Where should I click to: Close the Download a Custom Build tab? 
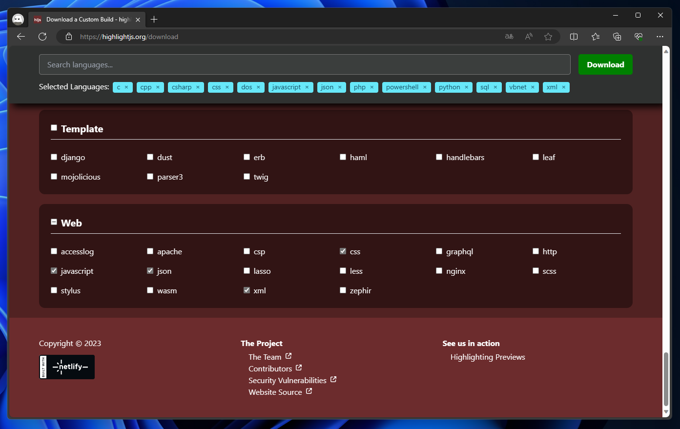coord(138,20)
